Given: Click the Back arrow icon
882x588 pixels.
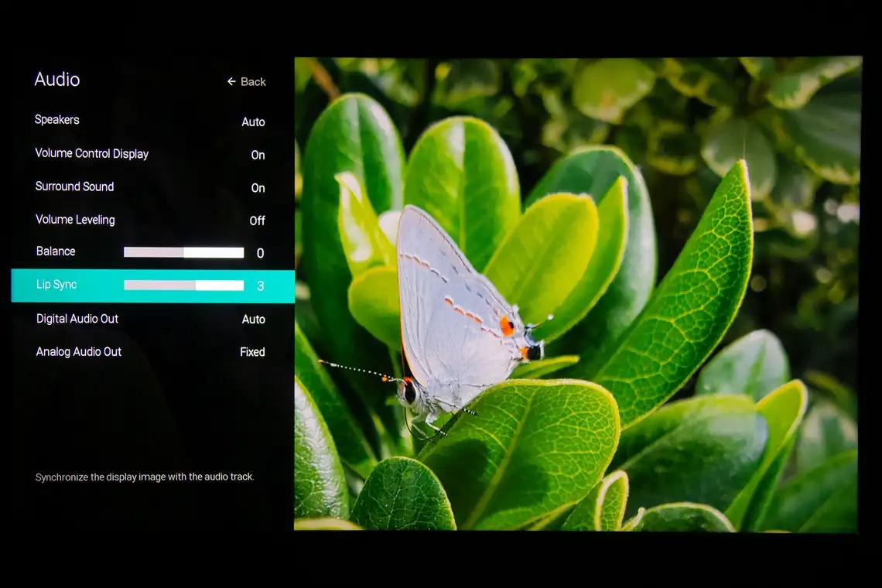Looking at the screenshot, I should tap(231, 81).
